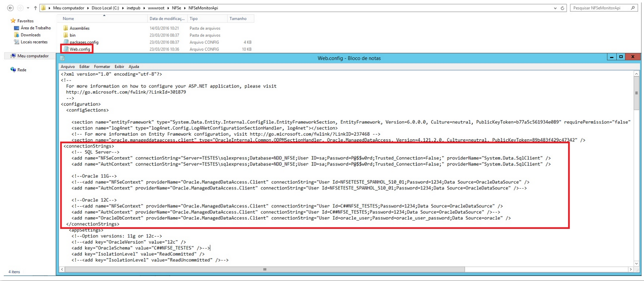Go up one folder level
Viewport: 644px width, 281px height.
coord(35,8)
